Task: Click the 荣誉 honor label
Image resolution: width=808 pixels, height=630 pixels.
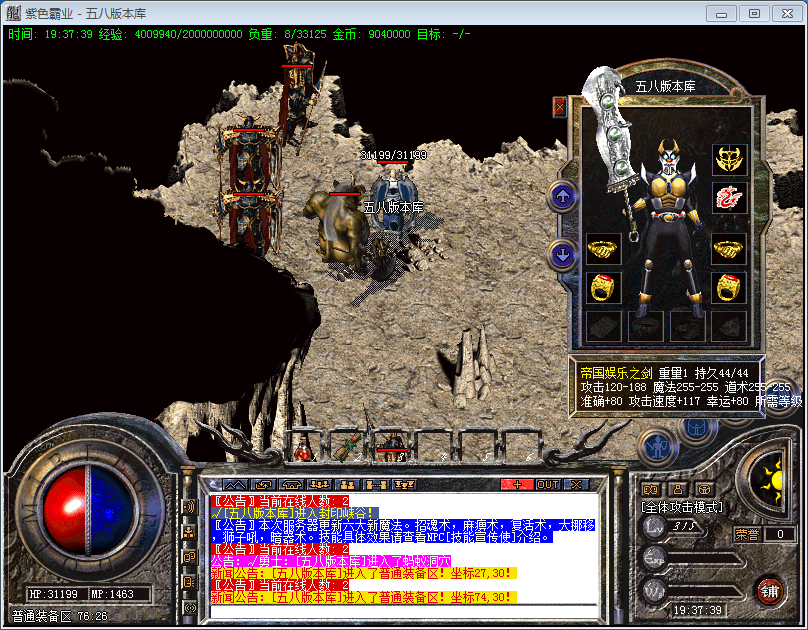Action: pyautogui.click(x=747, y=534)
